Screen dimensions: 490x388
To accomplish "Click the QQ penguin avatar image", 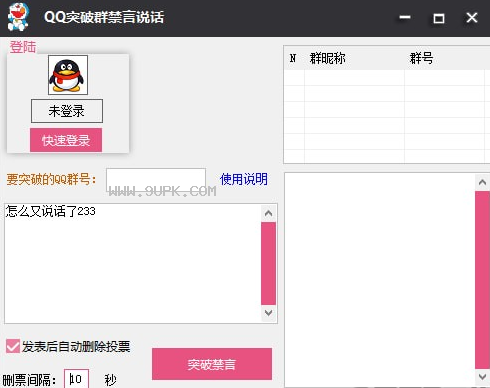I will click(x=68, y=75).
